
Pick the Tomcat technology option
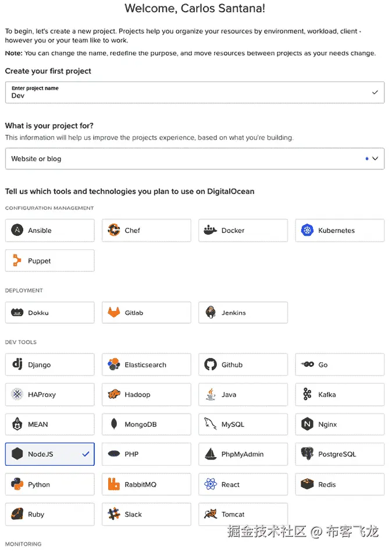pyautogui.click(x=243, y=515)
